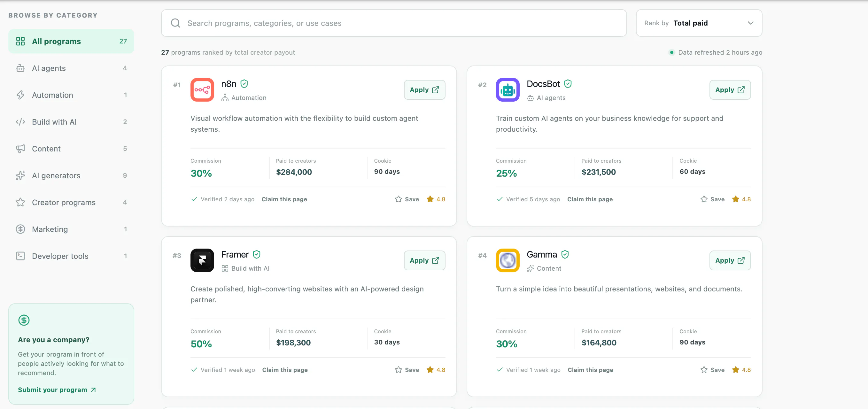Click the star icon for Creator programs
The width and height of the screenshot is (868, 409).
pyautogui.click(x=20, y=202)
